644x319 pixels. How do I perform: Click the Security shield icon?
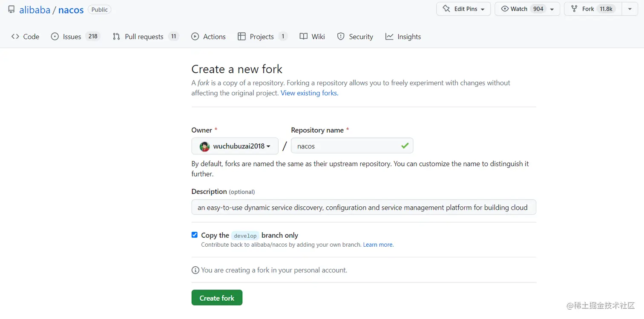(341, 37)
